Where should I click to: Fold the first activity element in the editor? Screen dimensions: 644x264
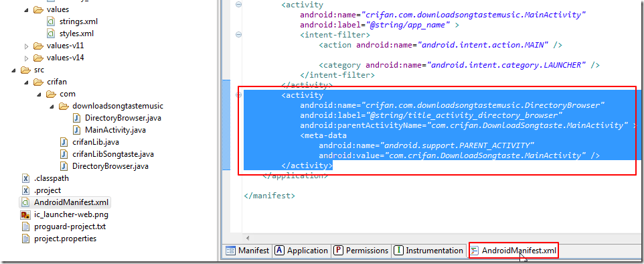[238, 5]
